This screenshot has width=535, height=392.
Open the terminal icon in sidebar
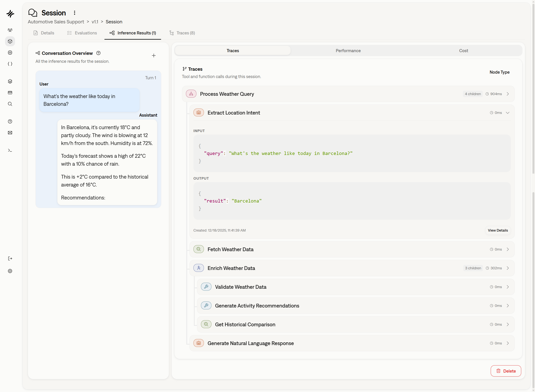point(10,150)
